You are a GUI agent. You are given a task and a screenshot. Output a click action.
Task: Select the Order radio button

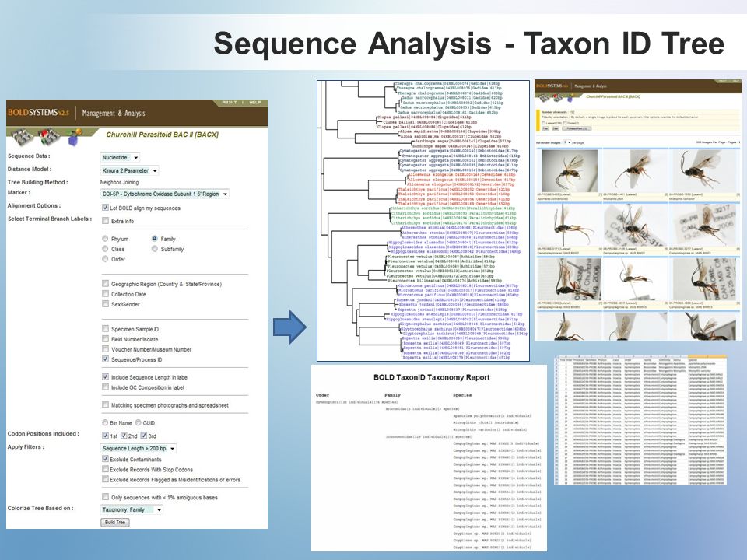pyautogui.click(x=105, y=259)
